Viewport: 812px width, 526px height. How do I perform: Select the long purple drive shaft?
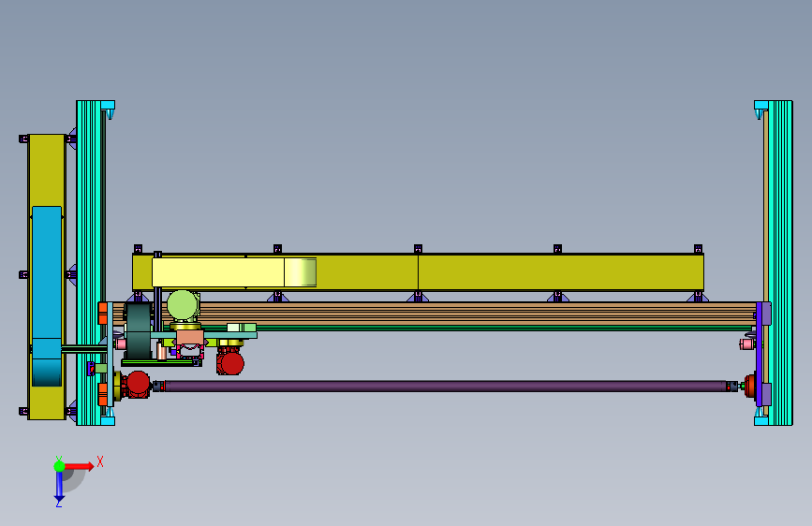(444, 386)
